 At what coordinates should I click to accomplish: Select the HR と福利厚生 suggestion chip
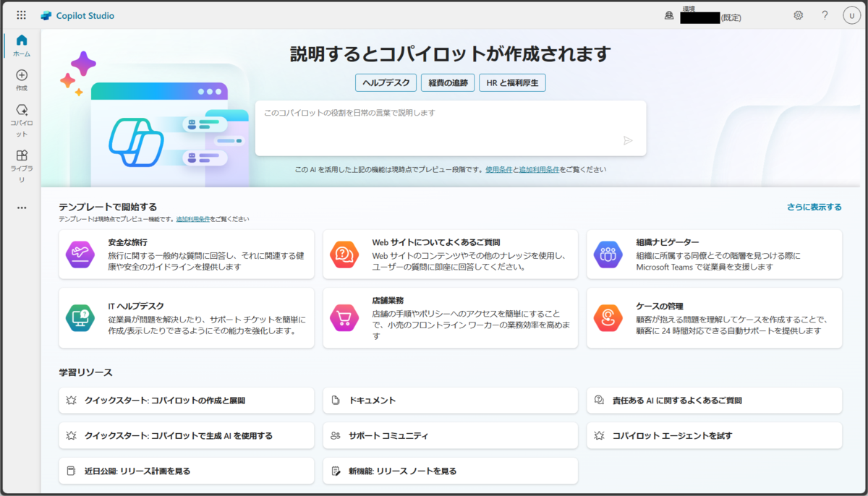point(512,82)
